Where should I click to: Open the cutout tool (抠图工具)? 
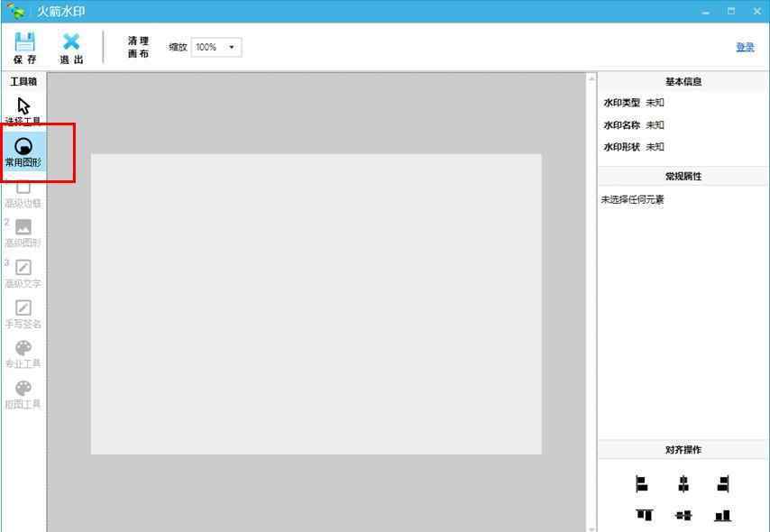23,391
